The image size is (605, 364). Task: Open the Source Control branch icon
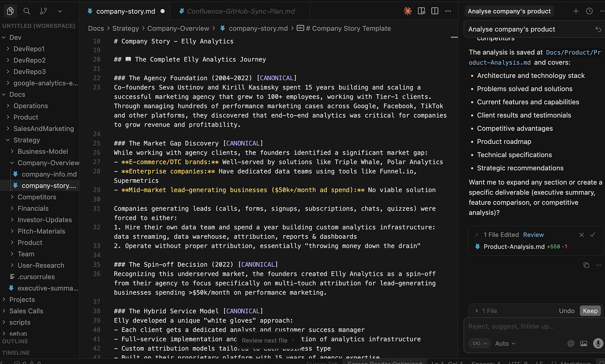coord(43,11)
